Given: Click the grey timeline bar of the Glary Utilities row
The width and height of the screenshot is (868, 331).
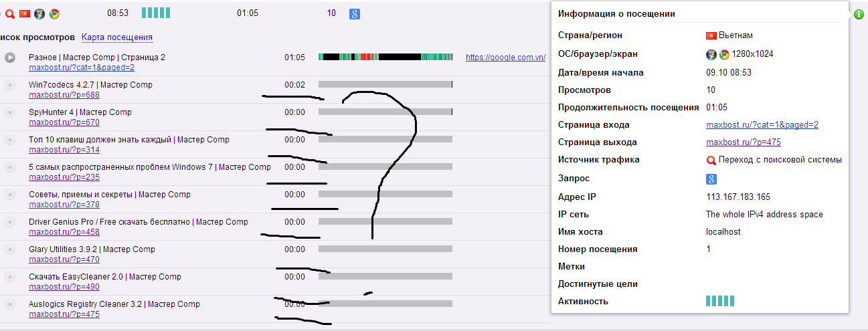Looking at the screenshot, I should point(385,249).
